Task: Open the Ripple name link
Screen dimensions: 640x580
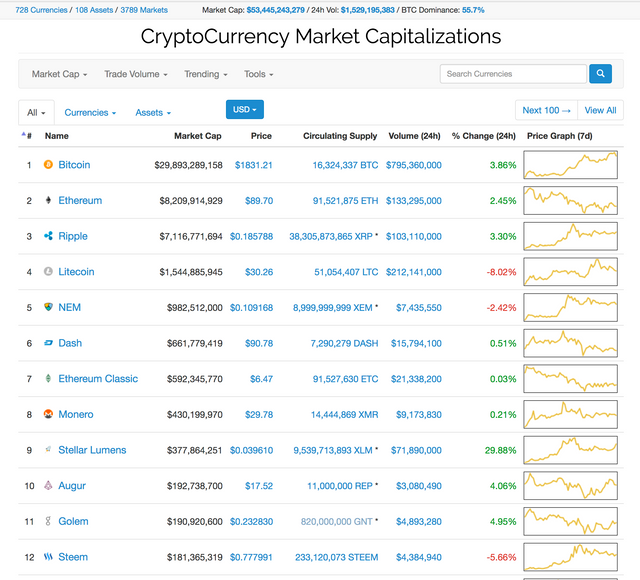Action: (x=73, y=236)
